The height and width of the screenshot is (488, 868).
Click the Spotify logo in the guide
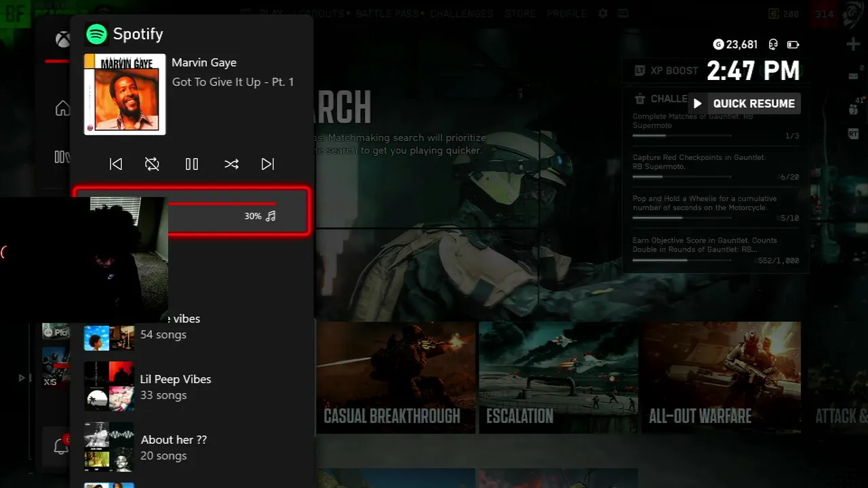point(97,34)
